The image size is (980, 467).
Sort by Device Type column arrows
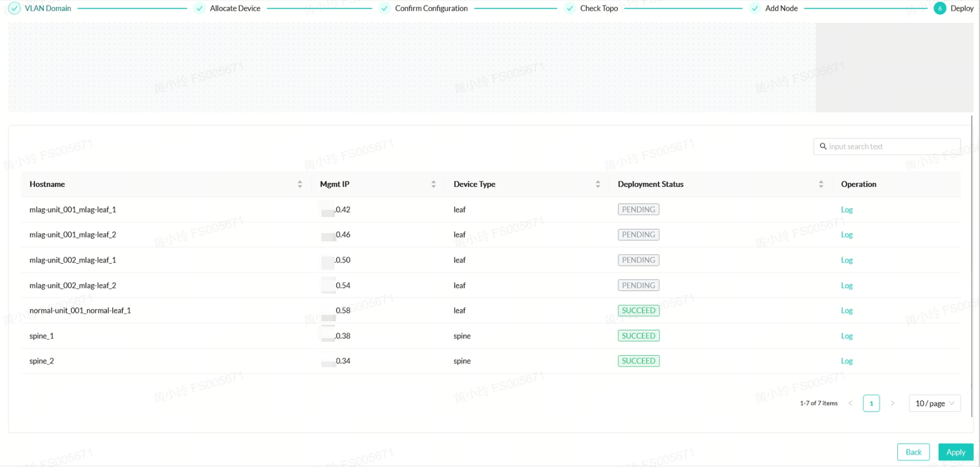point(598,184)
